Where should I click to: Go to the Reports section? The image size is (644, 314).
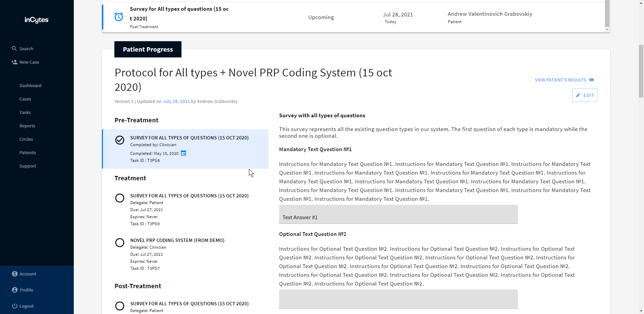(x=27, y=126)
